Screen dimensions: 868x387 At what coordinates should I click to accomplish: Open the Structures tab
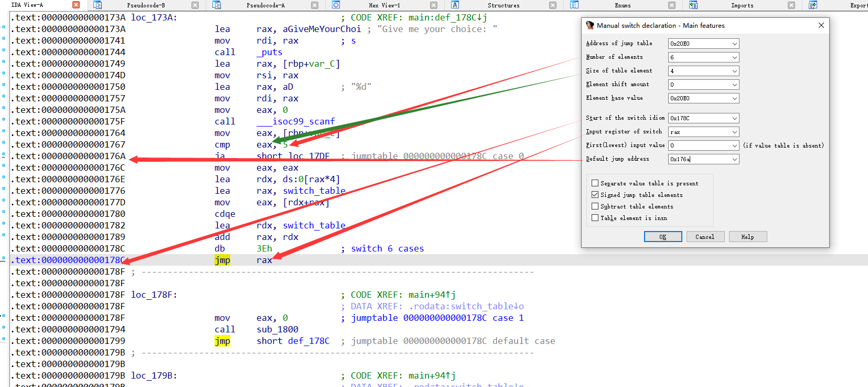click(503, 5)
